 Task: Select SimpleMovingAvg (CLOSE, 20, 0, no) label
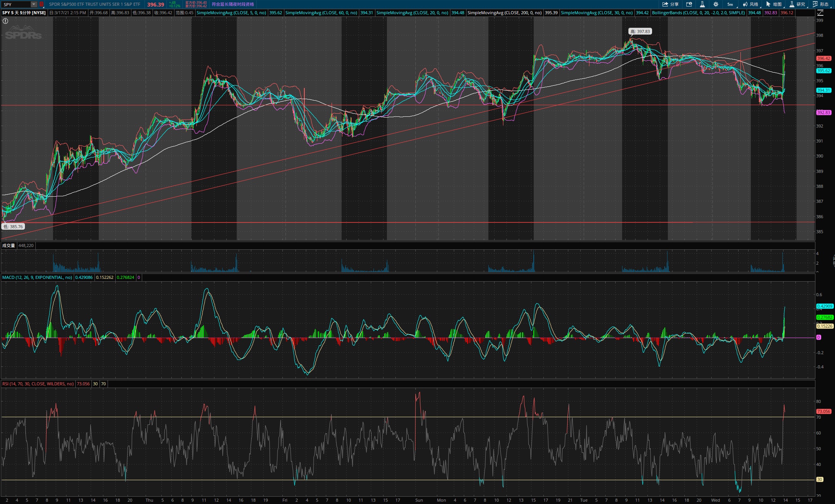[x=412, y=13]
